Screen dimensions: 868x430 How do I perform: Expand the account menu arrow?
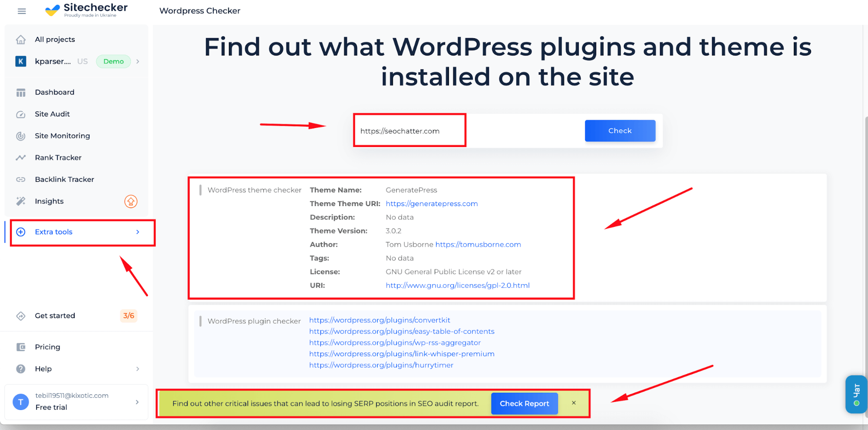point(137,402)
